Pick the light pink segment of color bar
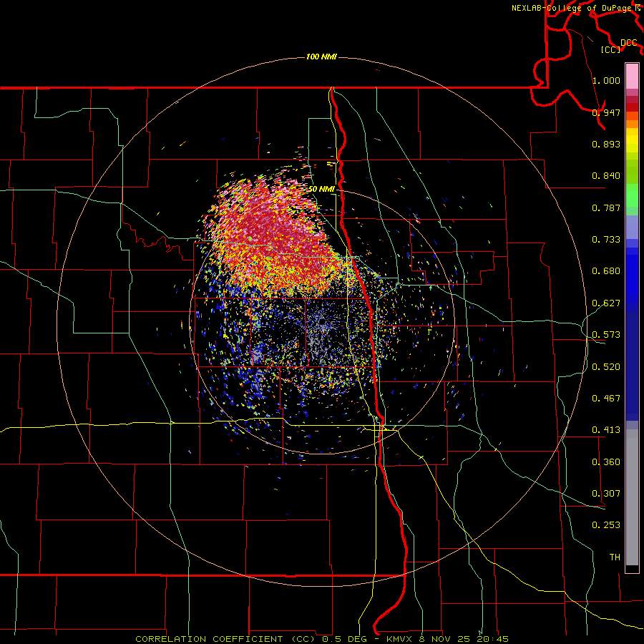Screen dimensions: 644x644 [x=632, y=76]
